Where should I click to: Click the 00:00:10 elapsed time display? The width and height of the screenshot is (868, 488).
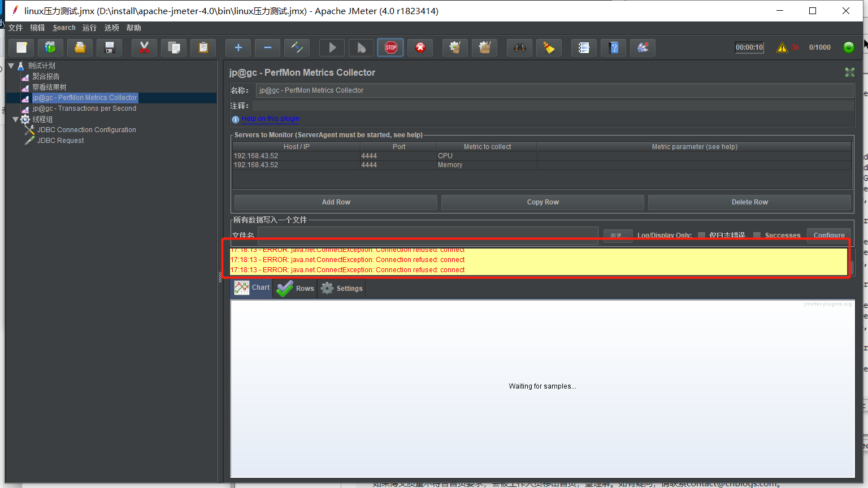[749, 47]
